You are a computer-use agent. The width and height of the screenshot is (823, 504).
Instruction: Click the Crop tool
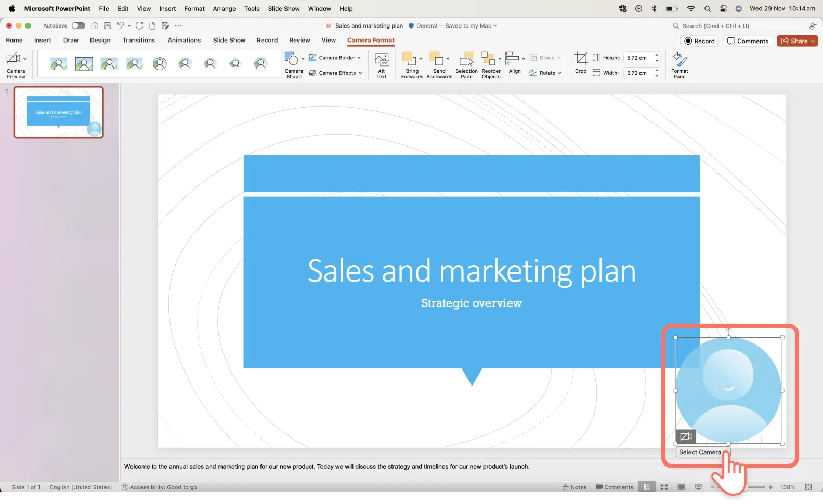pyautogui.click(x=581, y=62)
